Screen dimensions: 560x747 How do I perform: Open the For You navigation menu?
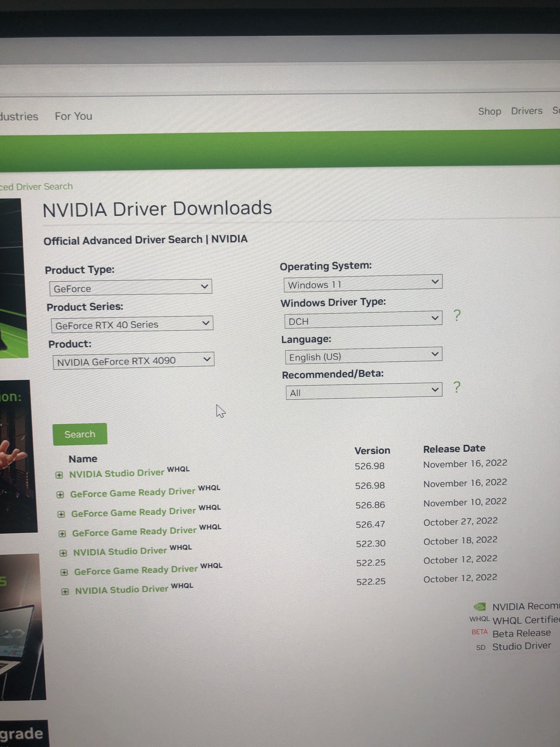click(x=74, y=116)
